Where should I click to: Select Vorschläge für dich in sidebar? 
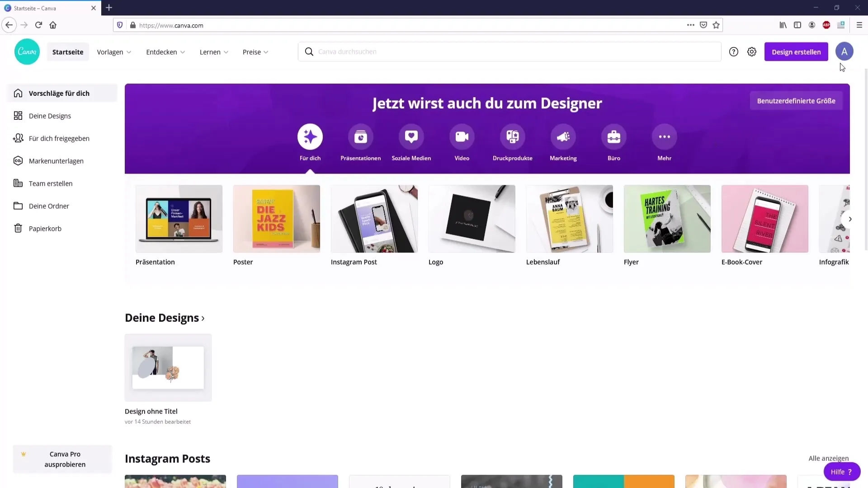click(x=62, y=93)
